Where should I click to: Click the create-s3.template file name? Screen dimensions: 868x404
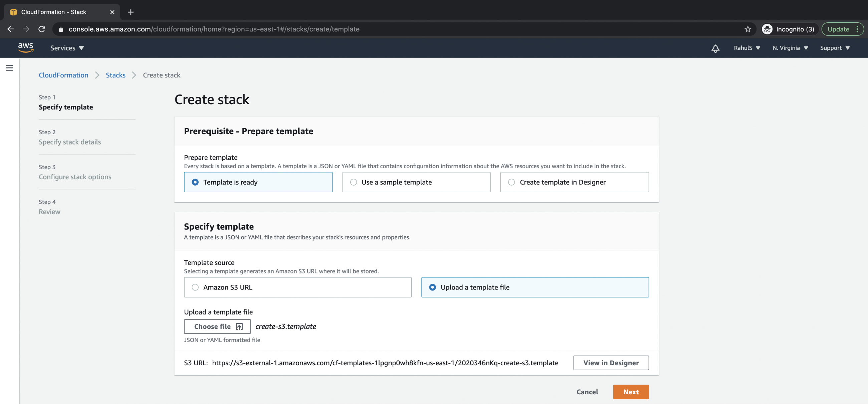286,326
